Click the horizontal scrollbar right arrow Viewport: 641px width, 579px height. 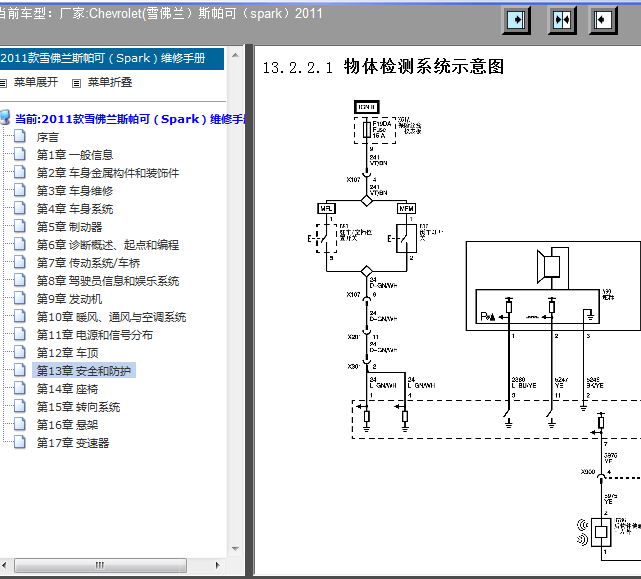(x=217, y=565)
